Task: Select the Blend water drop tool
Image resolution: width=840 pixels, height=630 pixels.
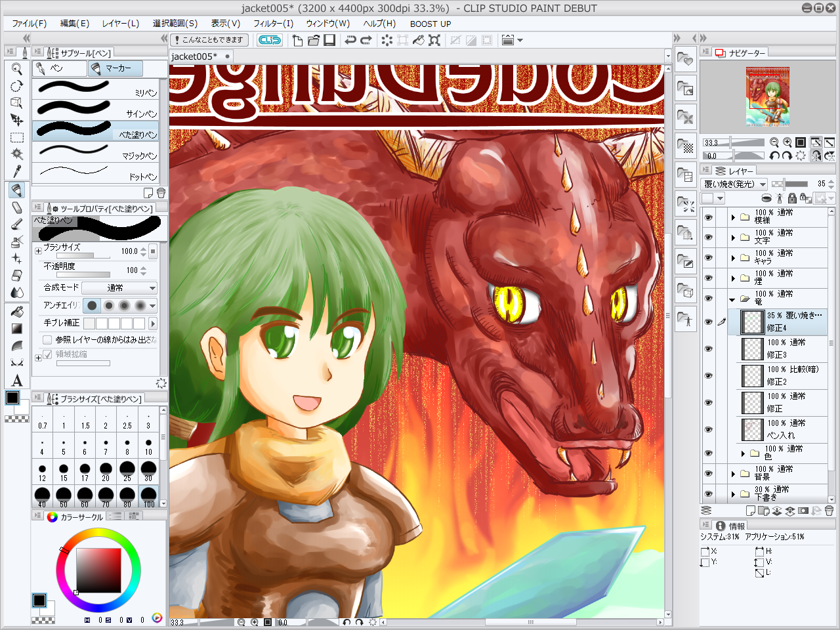Action: [17, 293]
